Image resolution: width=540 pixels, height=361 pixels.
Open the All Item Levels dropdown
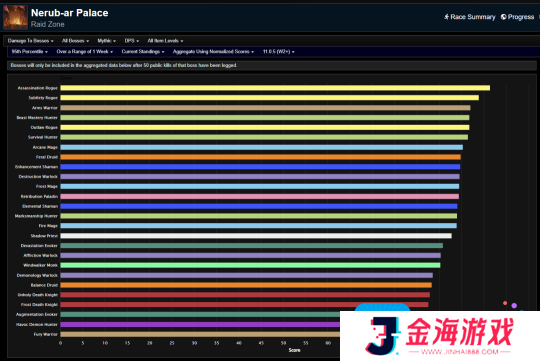pos(165,41)
